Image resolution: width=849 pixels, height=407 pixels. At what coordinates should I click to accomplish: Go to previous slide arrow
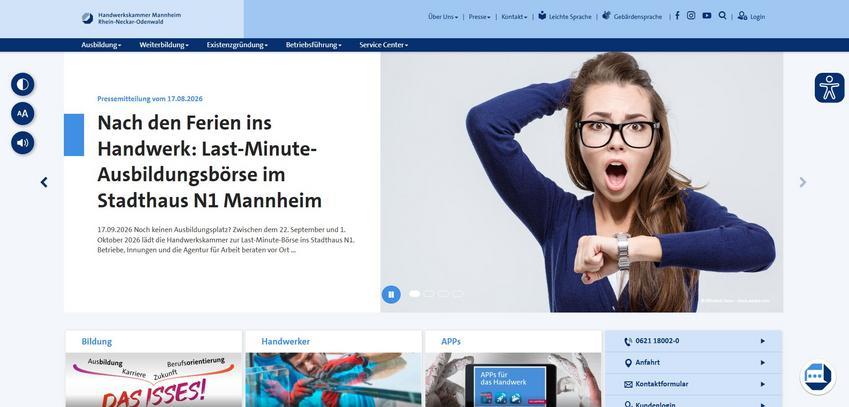click(44, 182)
